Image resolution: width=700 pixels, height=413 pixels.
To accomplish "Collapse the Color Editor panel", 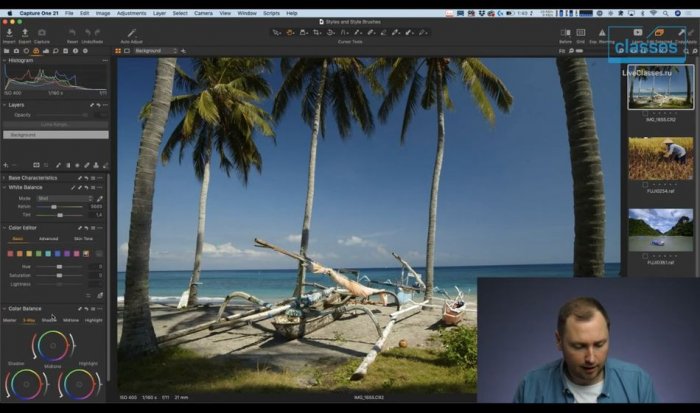I will point(4,228).
